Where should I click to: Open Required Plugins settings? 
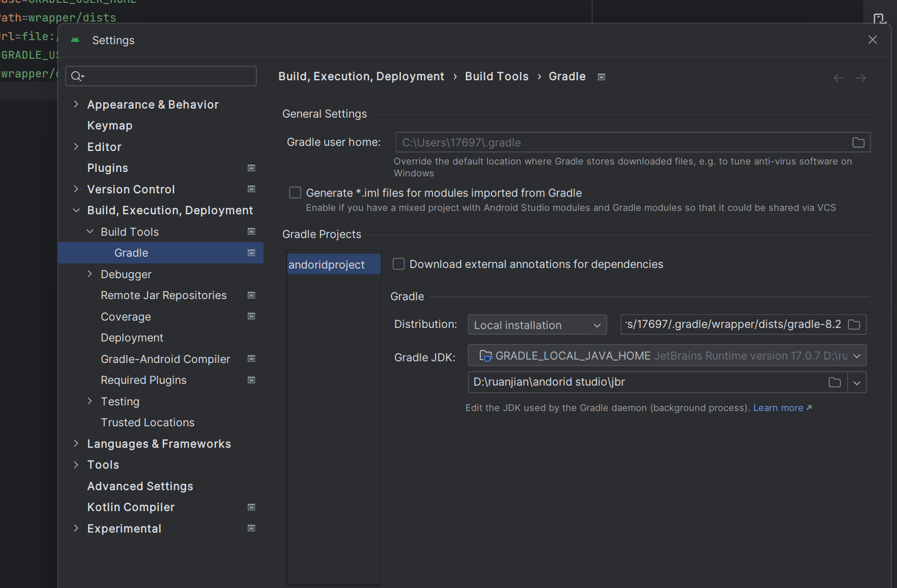tap(144, 380)
